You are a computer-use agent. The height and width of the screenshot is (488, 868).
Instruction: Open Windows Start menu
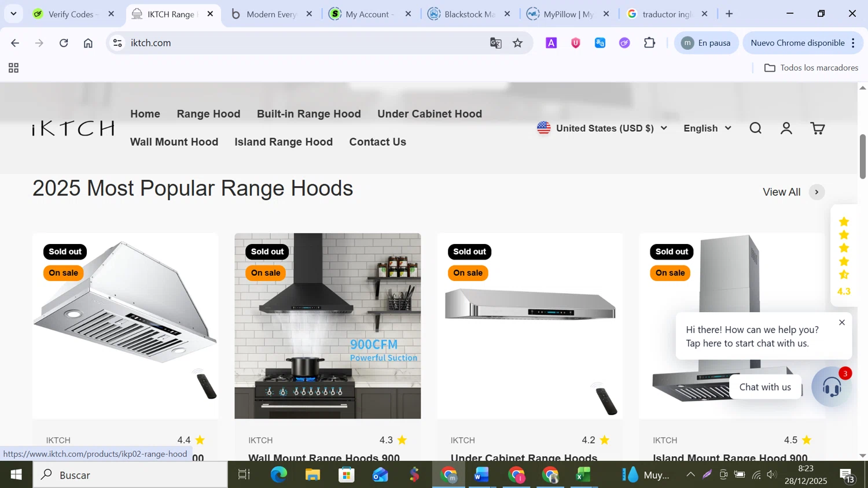[x=16, y=475]
